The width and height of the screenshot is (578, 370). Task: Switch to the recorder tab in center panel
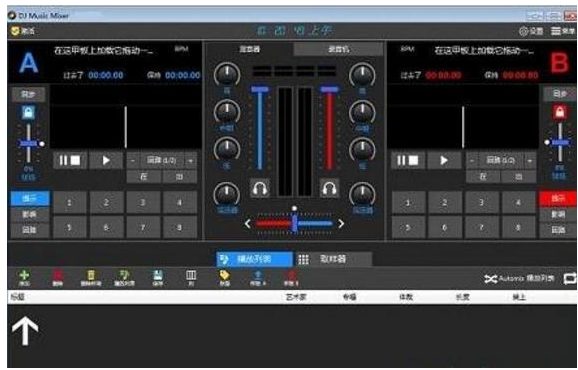pyautogui.click(x=339, y=49)
